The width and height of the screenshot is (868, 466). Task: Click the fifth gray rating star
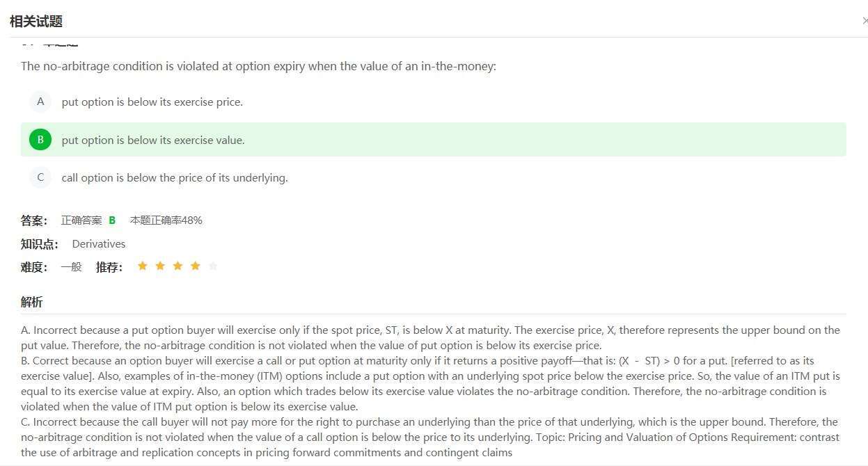213,266
